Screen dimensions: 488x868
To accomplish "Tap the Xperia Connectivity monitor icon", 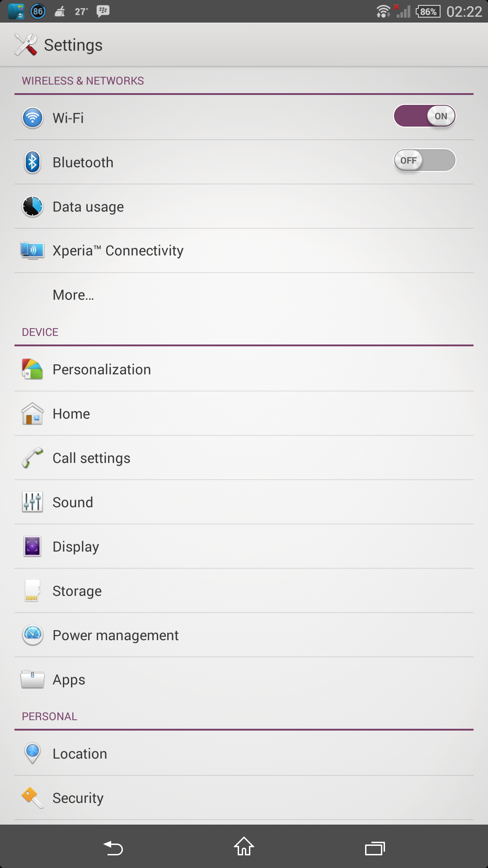I will point(33,250).
